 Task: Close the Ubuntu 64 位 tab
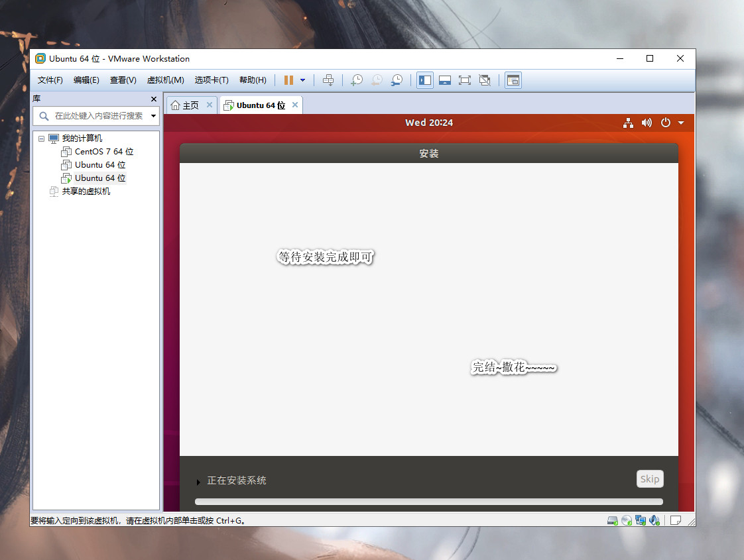[x=295, y=105]
